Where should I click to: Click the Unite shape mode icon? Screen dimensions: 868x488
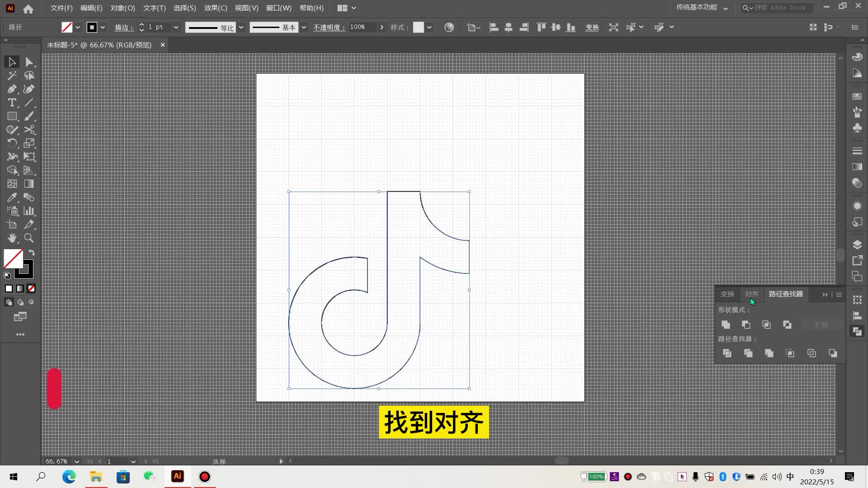pyautogui.click(x=726, y=325)
